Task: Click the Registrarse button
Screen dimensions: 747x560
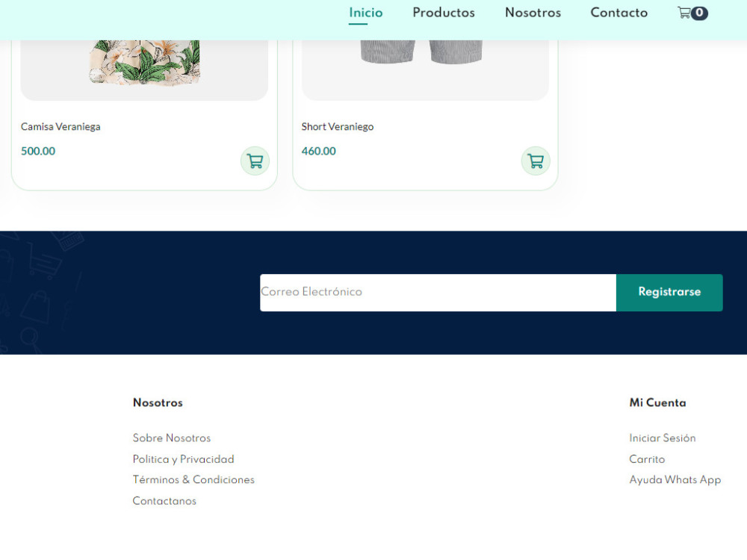Action: [x=669, y=293]
